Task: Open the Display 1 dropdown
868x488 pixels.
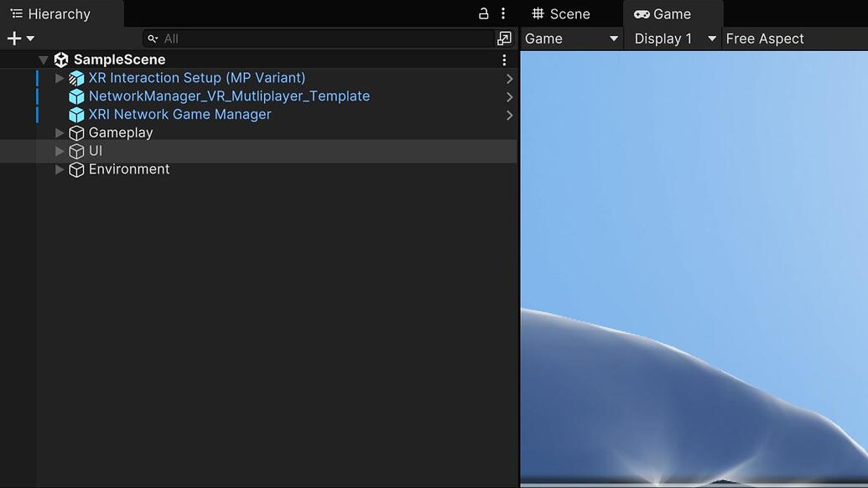Action: click(x=673, y=39)
